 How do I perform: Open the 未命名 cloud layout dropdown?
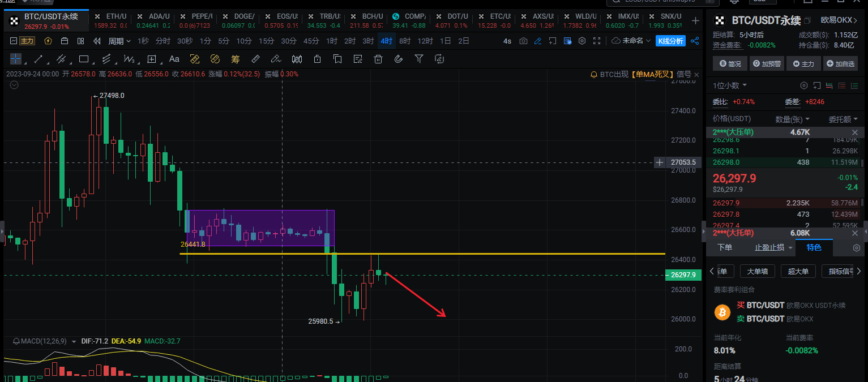[x=632, y=41]
